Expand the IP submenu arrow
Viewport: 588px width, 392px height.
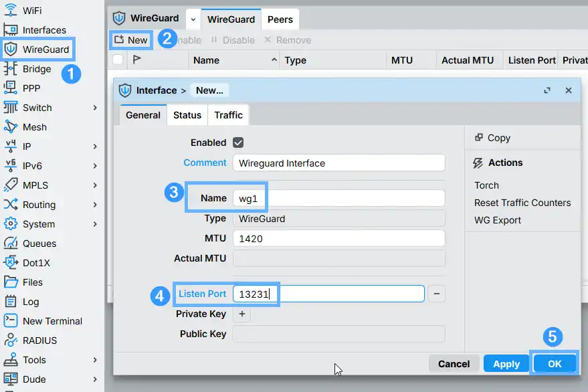pos(95,146)
